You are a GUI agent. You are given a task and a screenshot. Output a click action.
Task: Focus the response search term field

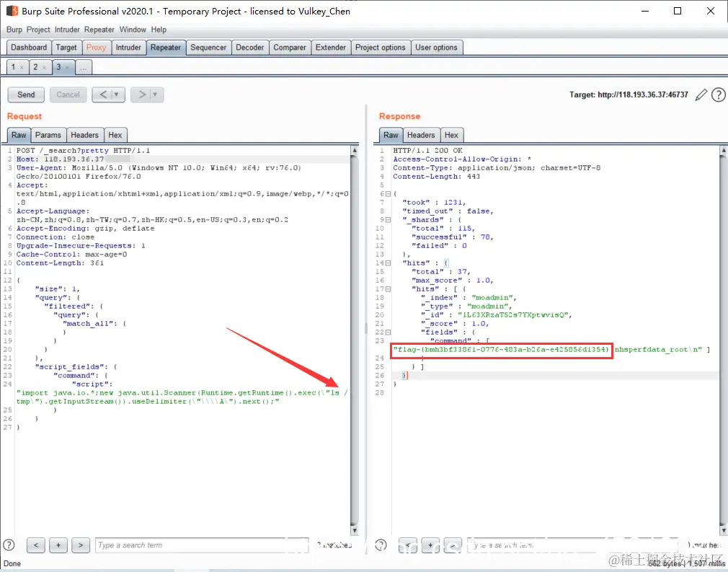[x=574, y=545]
